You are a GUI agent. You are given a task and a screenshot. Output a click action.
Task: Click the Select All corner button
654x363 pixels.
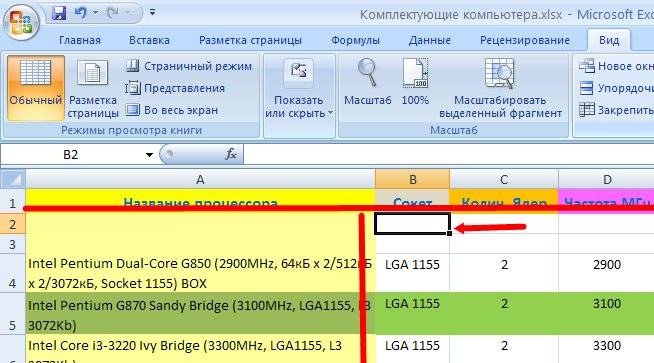pos(13,179)
